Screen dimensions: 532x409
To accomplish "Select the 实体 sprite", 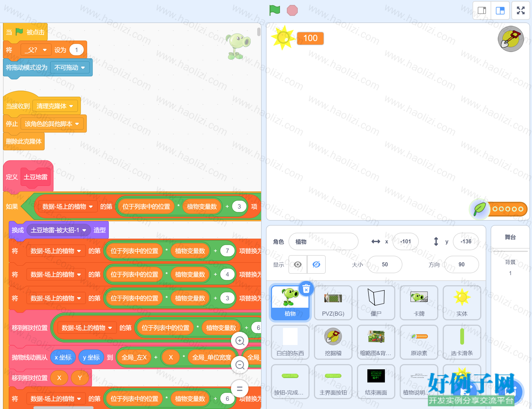I will click(x=462, y=303).
